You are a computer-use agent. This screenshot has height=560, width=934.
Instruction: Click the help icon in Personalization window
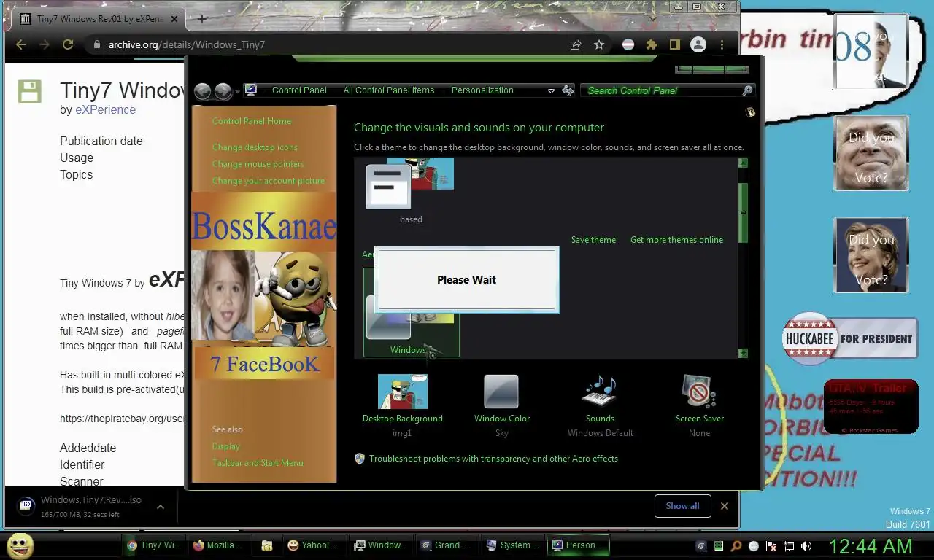750,112
